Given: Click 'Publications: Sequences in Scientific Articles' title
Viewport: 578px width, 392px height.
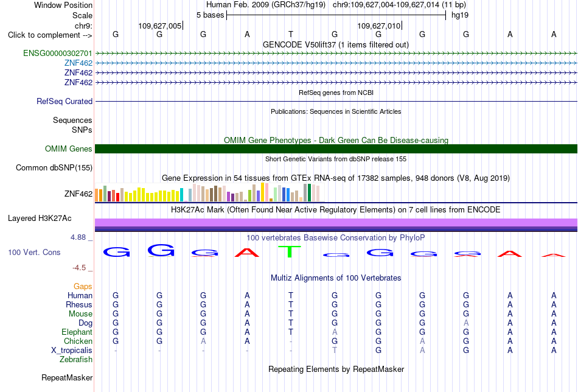Looking at the screenshot, I should pos(336,111).
